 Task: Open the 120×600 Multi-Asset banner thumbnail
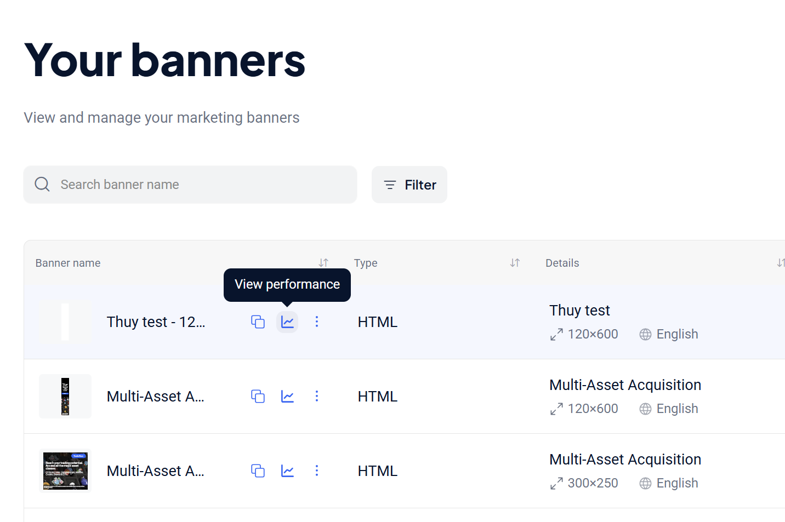pyautogui.click(x=65, y=396)
